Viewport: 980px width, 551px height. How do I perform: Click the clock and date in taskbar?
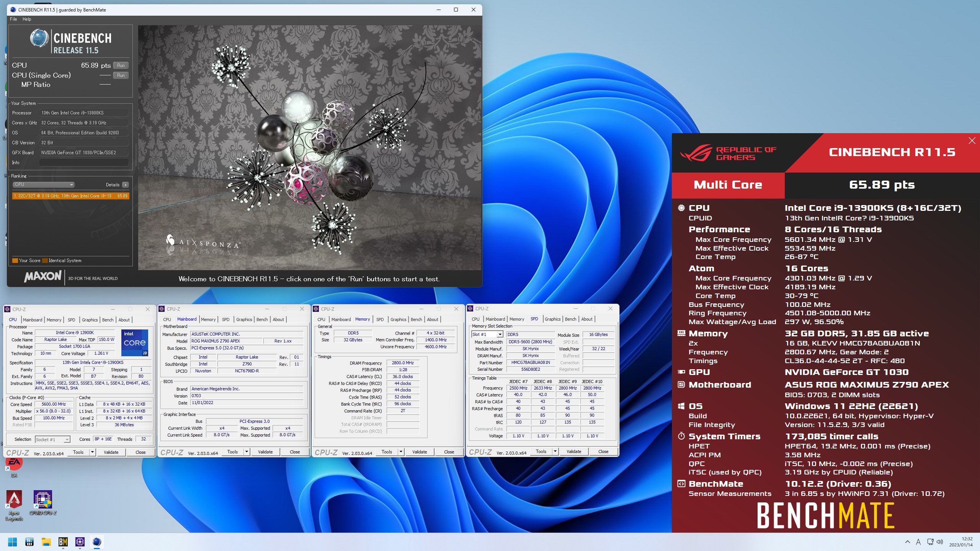(x=961, y=542)
